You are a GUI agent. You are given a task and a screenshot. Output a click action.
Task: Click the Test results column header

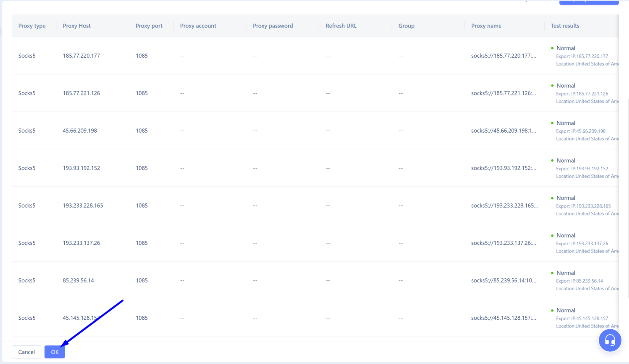coord(565,25)
